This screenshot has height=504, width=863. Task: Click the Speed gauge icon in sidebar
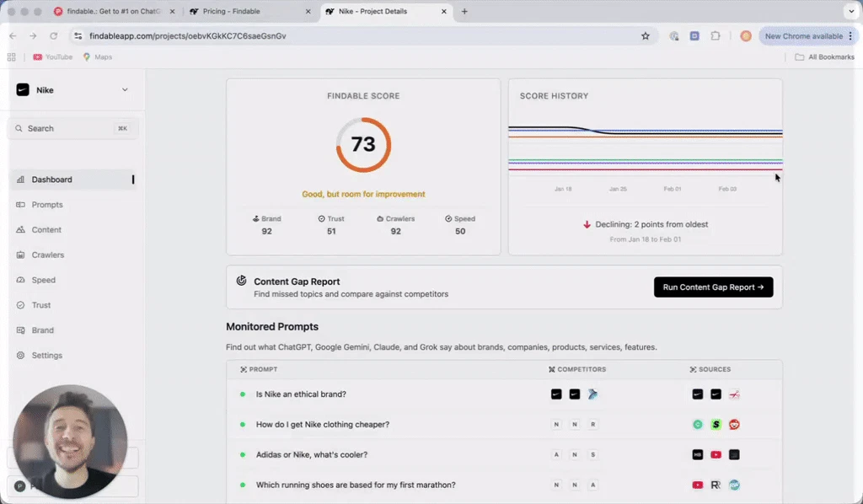[x=20, y=280]
